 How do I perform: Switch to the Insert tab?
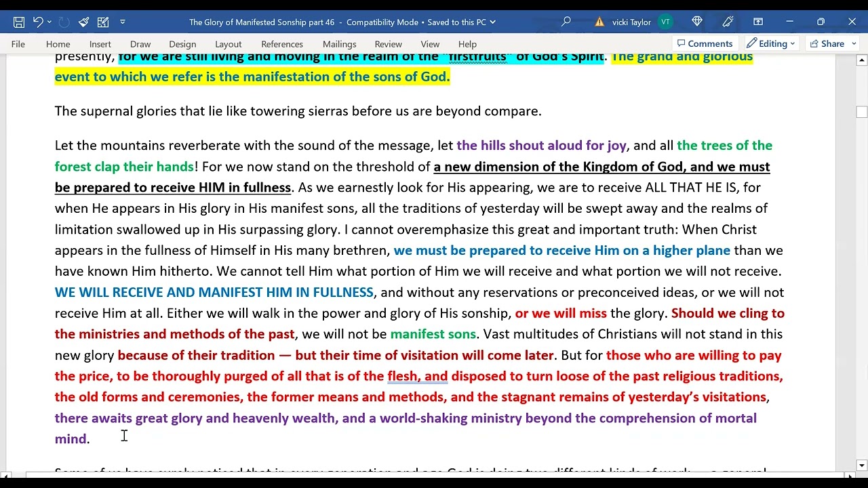100,44
